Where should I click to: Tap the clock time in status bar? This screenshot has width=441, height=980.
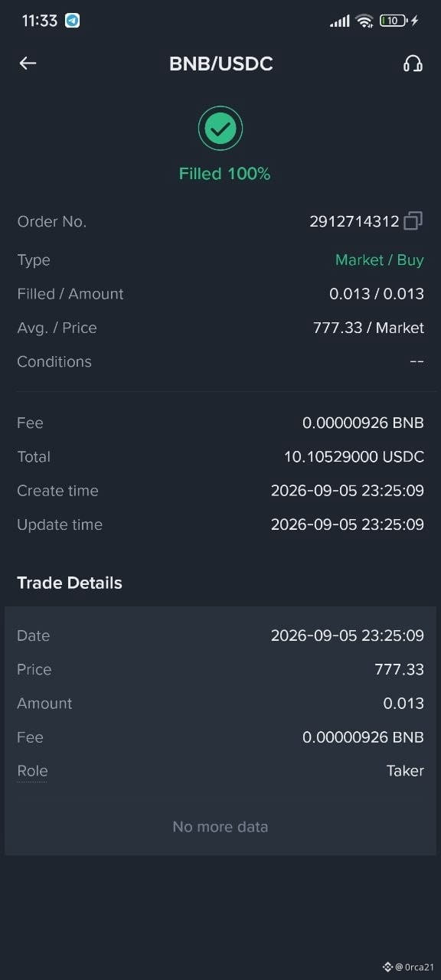tap(40, 21)
